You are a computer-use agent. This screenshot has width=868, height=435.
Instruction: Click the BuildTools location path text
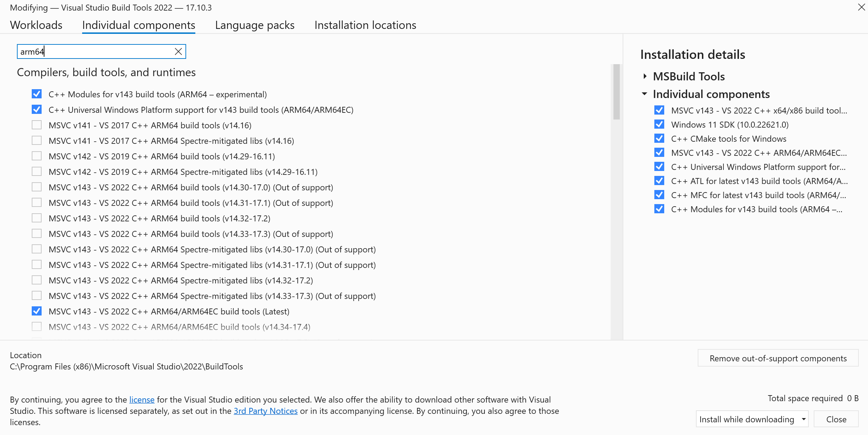pyautogui.click(x=126, y=367)
